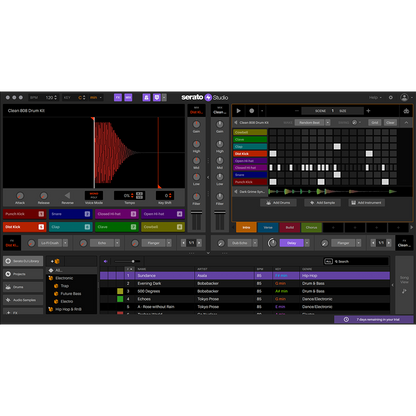Select the Intro scene tab
The width and height of the screenshot is (416, 416).
246,227
